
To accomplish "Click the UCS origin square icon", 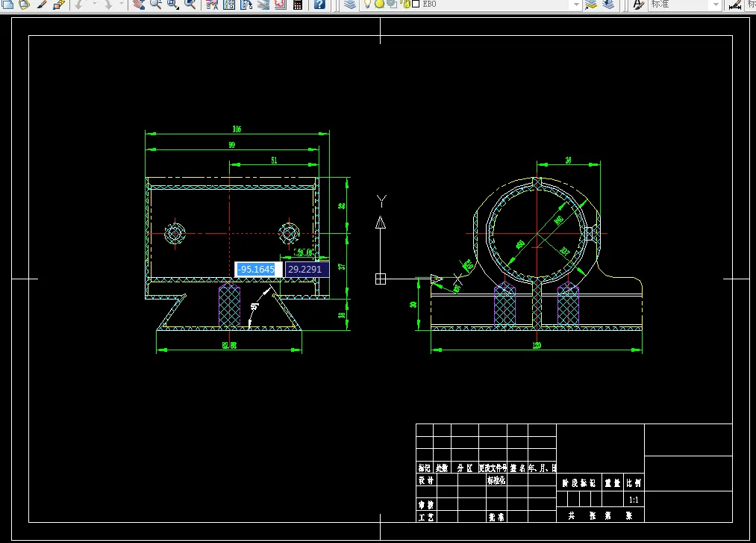I will (x=381, y=279).
